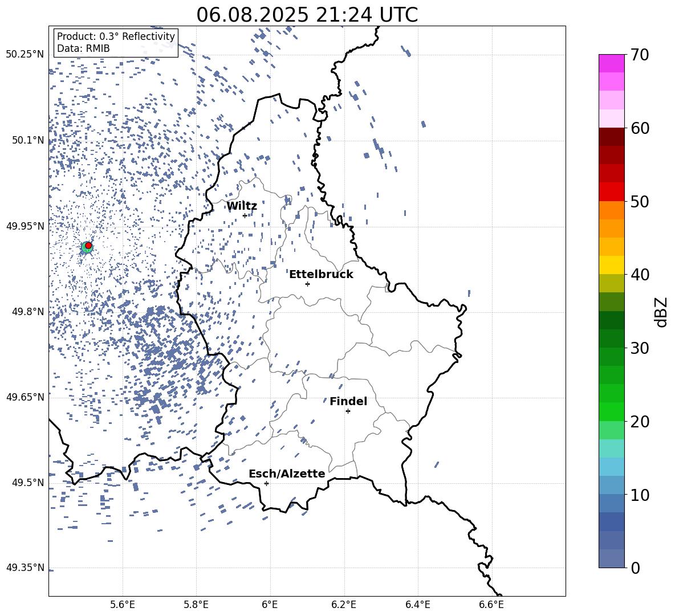This screenshot has height=616, width=675.
Task: Click the 30 colorbar tick label
Action: pyautogui.click(x=640, y=348)
